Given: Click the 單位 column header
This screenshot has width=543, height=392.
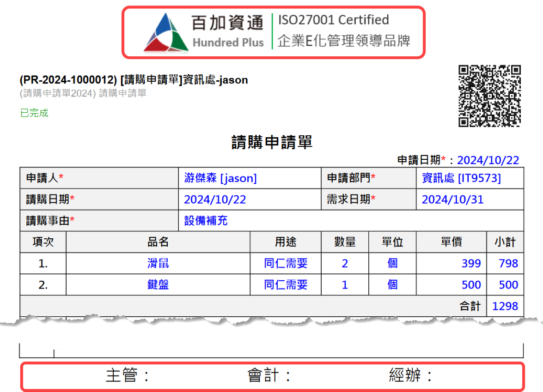Looking at the screenshot, I should click(x=392, y=242).
